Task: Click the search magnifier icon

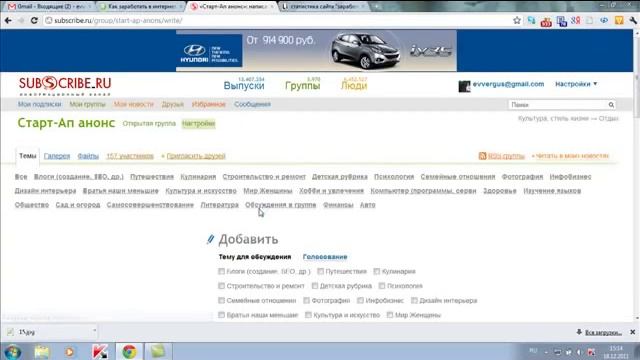Action: tap(611, 105)
